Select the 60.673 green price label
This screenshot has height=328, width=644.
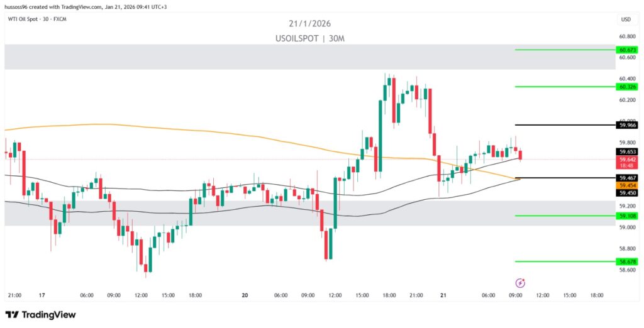coord(628,50)
